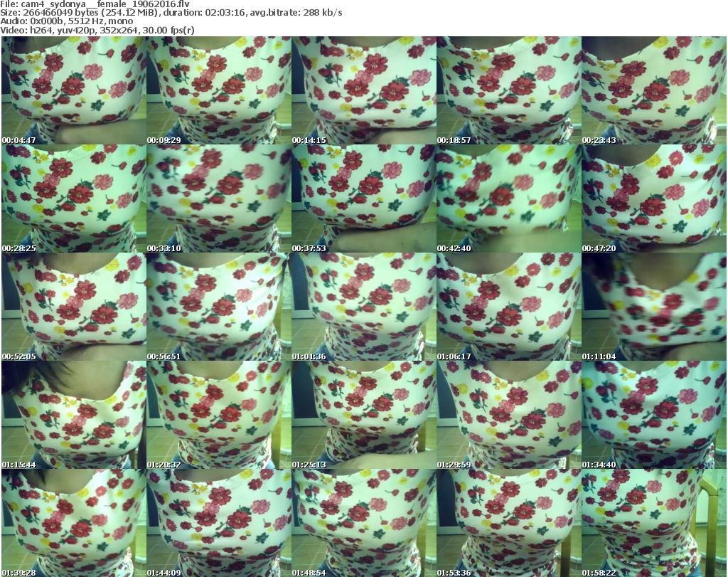Viewport: 728px width, 577px height.
Task: Select the thumbnail stamped 00:33:10
Action: 219,198
